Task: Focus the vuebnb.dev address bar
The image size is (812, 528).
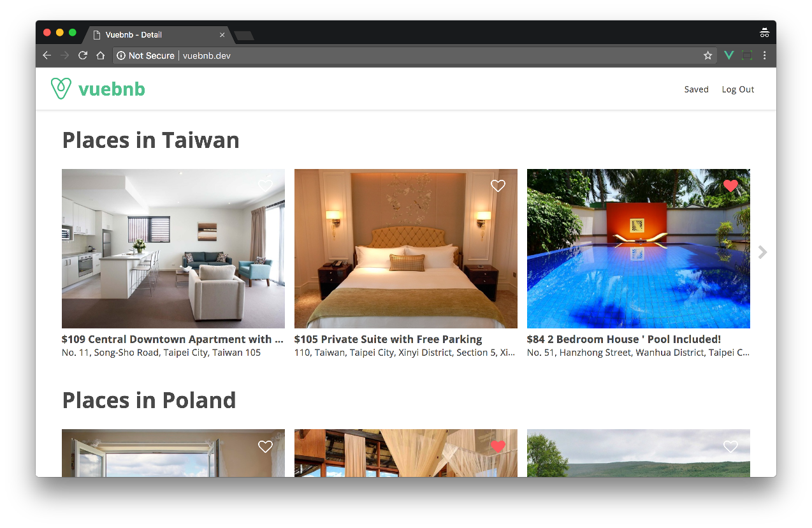Action: (x=414, y=55)
